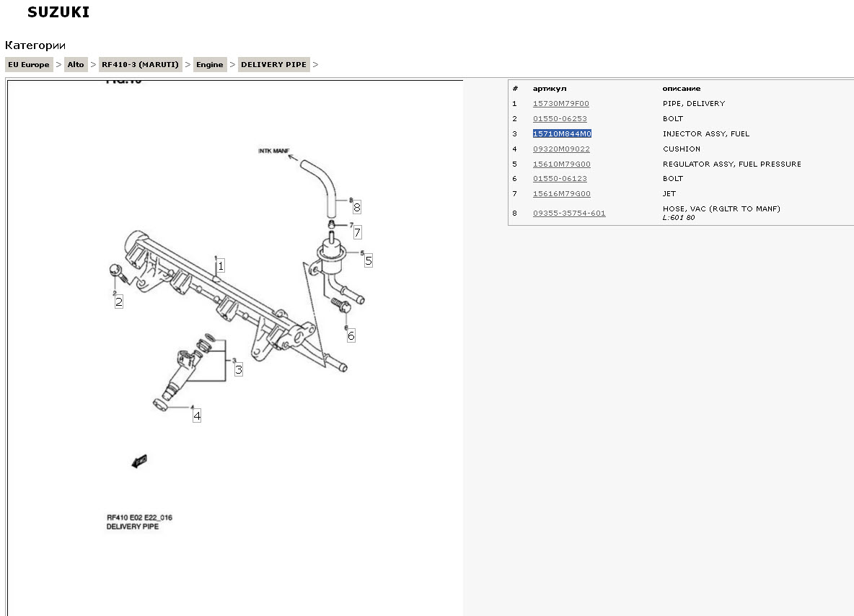Click the описание column header

coord(682,88)
